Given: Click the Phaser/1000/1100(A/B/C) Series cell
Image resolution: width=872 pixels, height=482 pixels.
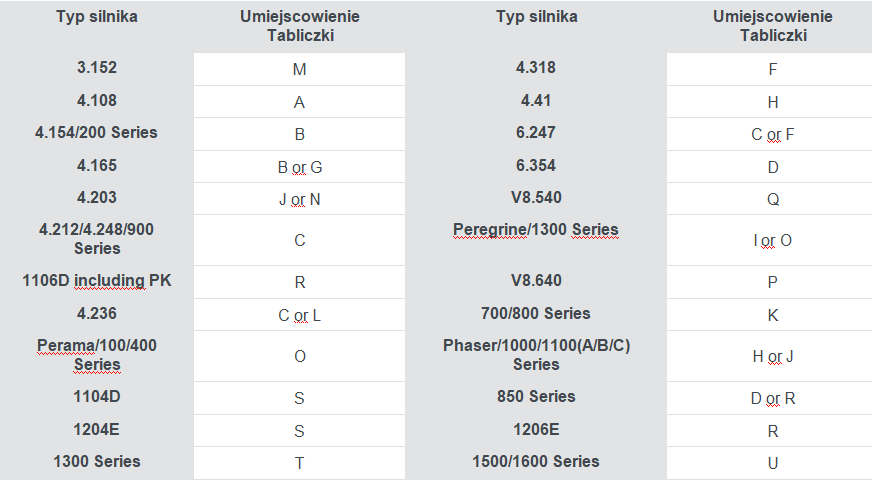Looking at the screenshot, I should tap(536, 355).
